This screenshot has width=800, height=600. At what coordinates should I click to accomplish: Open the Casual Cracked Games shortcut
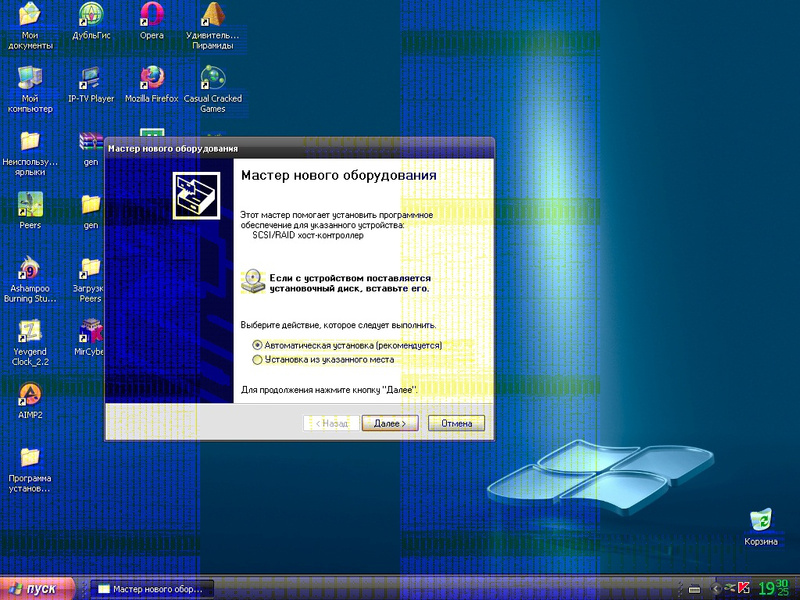point(213,89)
